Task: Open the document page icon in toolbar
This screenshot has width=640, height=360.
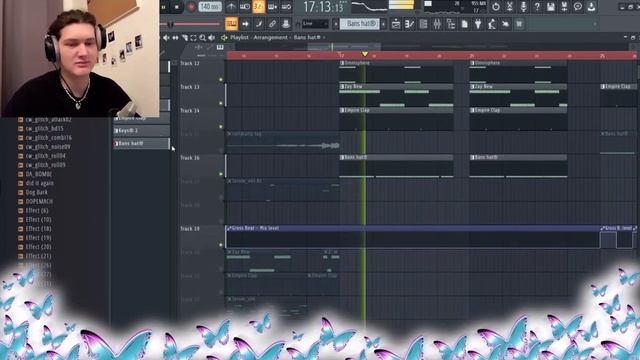Action: [464, 24]
